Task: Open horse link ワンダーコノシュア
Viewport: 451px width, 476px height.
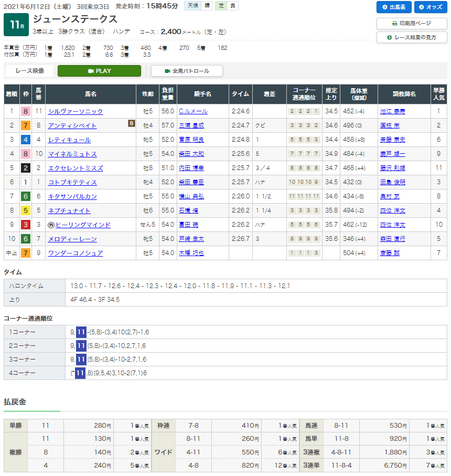Action: [x=76, y=253]
